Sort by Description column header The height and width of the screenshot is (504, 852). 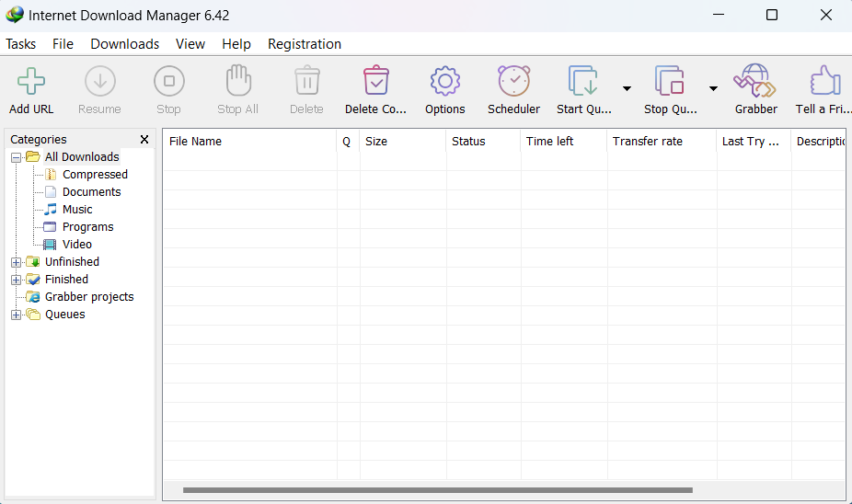coord(818,142)
